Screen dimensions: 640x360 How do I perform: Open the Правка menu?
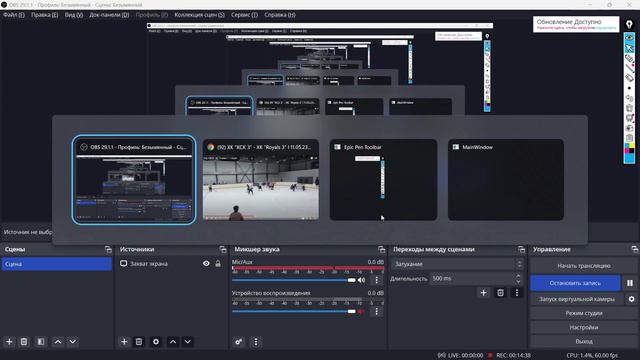tap(44, 15)
